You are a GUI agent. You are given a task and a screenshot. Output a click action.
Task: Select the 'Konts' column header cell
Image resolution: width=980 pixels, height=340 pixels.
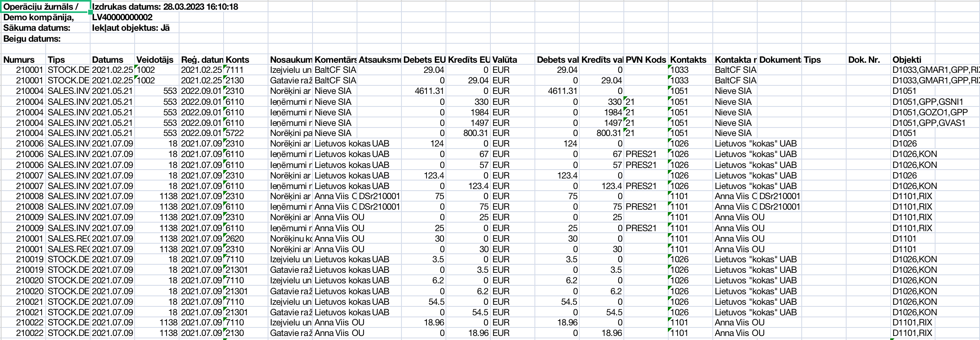pos(245,60)
